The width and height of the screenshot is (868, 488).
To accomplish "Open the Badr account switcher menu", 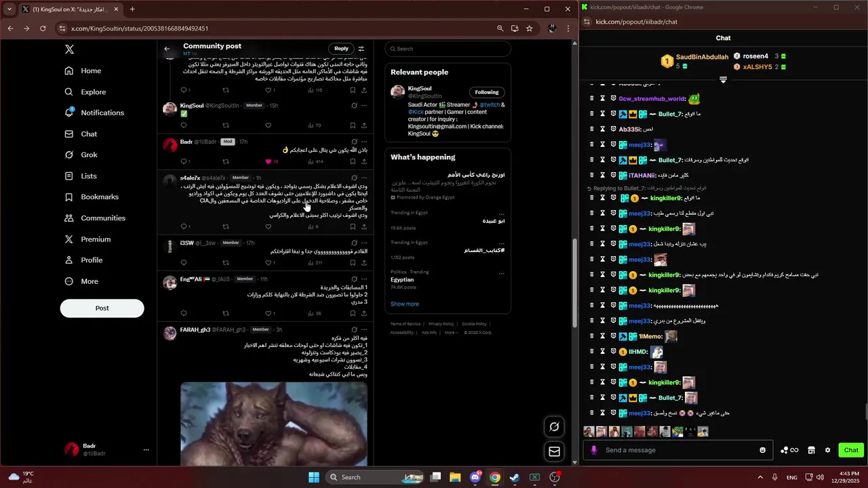I will pyautogui.click(x=146, y=449).
